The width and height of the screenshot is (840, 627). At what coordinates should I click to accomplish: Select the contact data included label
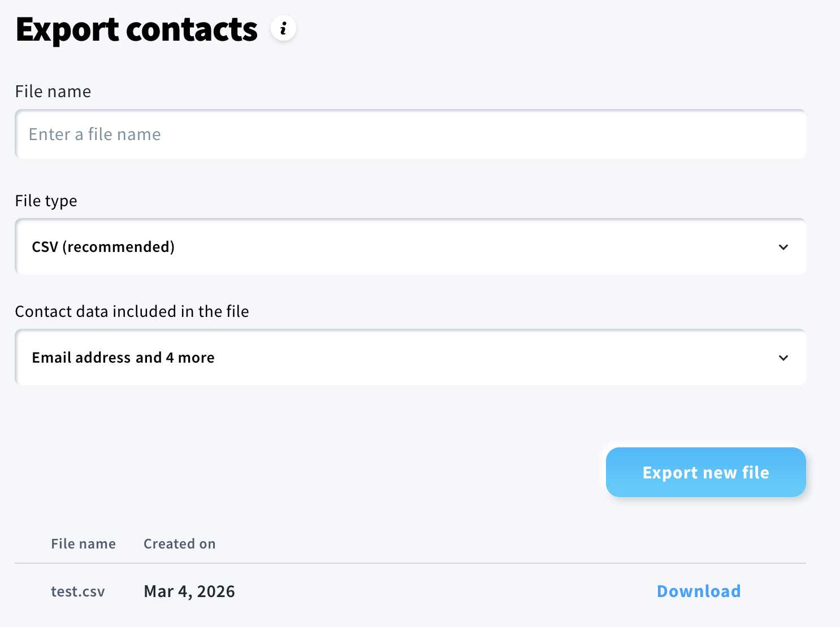point(132,311)
